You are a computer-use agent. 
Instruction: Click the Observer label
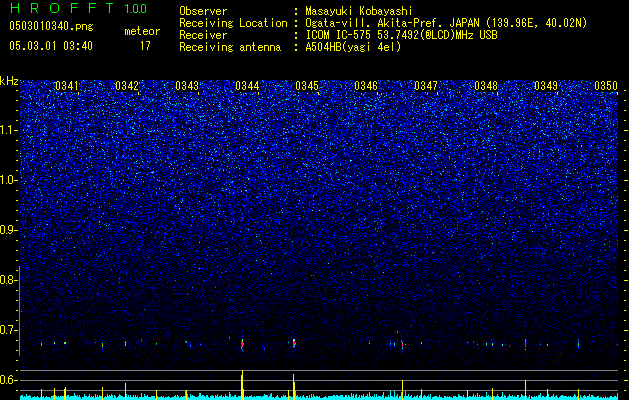click(x=203, y=11)
